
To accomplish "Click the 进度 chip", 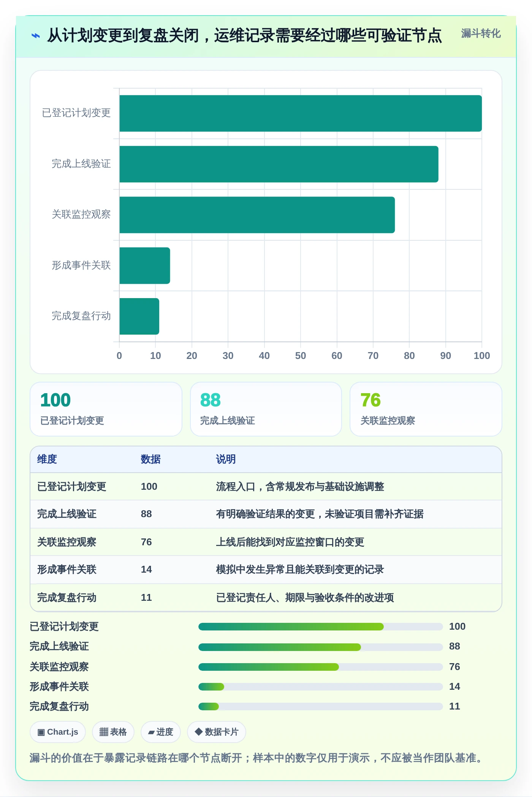I will point(160,732).
